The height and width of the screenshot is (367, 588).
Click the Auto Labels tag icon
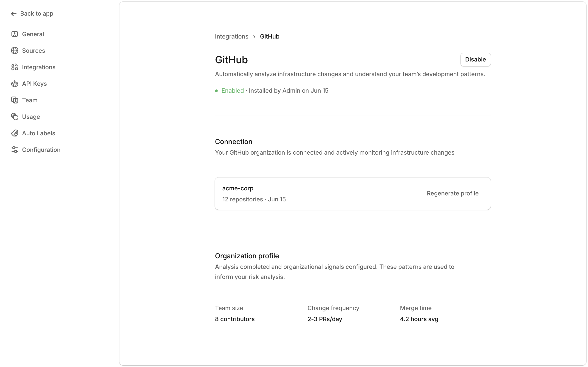[x=14, y=133]
